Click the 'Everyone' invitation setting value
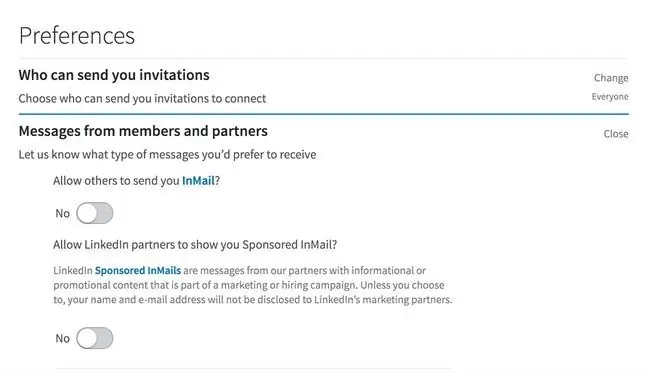This screenshot has height=373, width=650. pyautogui.click(x=610, y=97)
